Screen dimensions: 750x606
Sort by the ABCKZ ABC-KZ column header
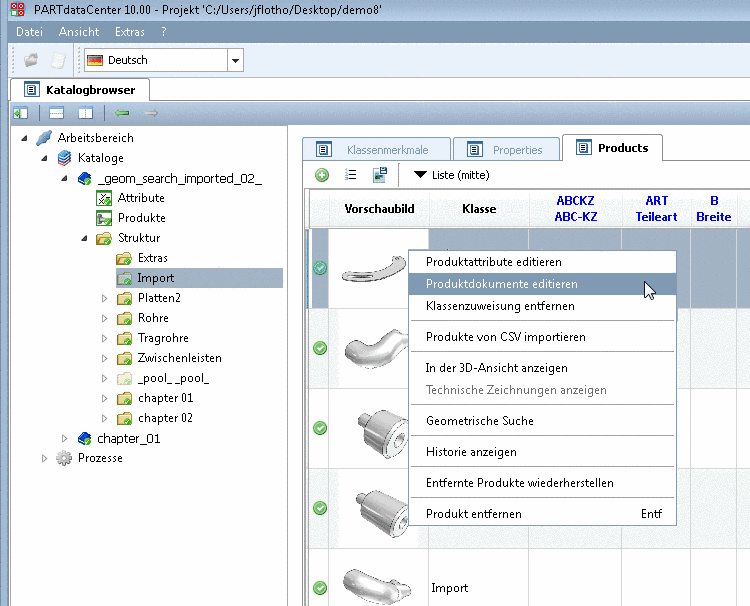point(575,209)
